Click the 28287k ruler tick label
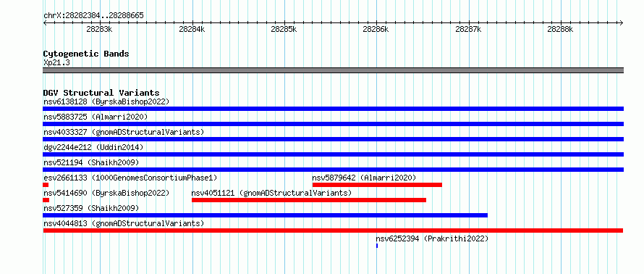 click(468, 29)
